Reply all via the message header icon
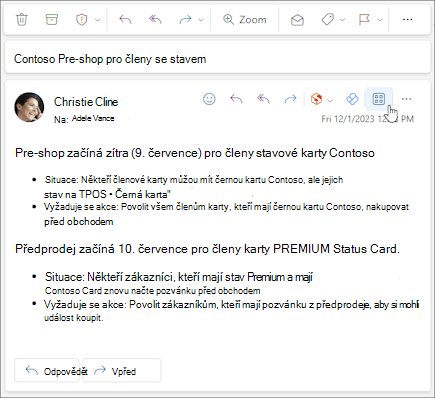 (x=263, y=99)
